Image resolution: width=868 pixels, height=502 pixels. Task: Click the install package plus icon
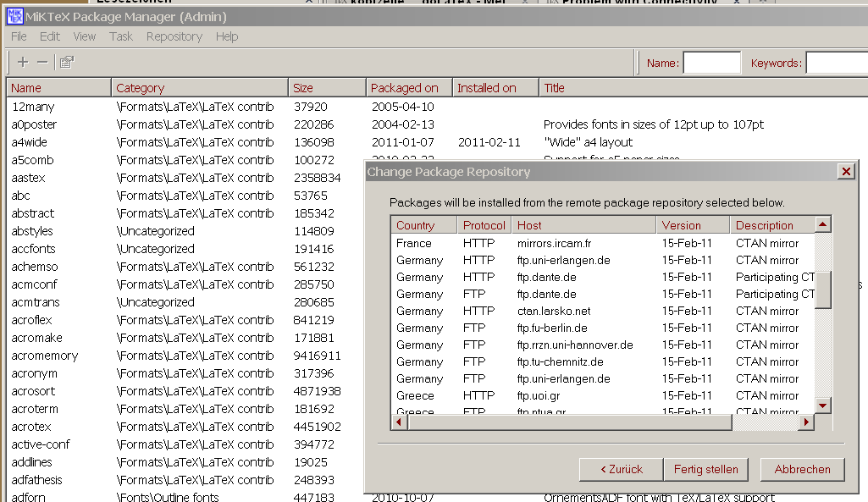pos(23,62)
